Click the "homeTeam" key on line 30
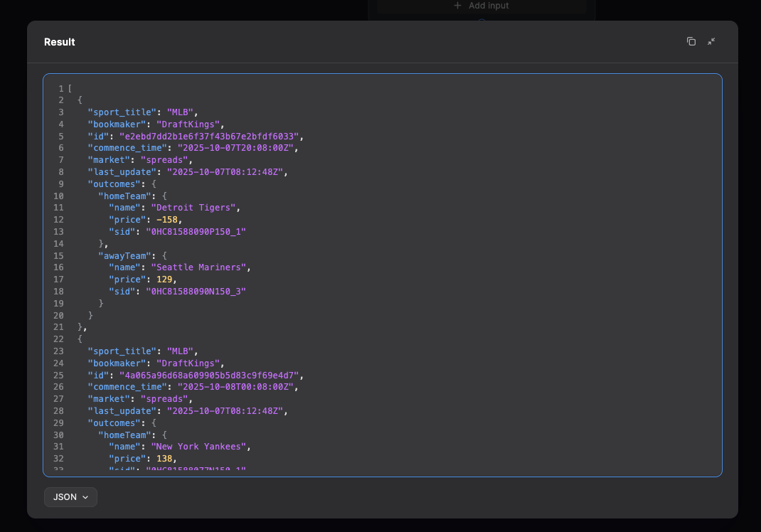 pyautogui.click(x=124, y=435)
